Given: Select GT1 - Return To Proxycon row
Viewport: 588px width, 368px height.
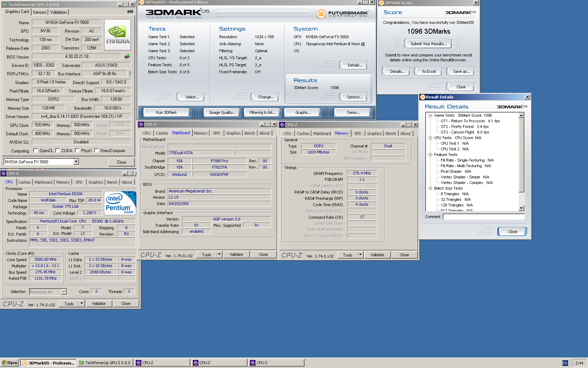Looking at the screenshot, I should pyautogui.click(x=470, y=121).
